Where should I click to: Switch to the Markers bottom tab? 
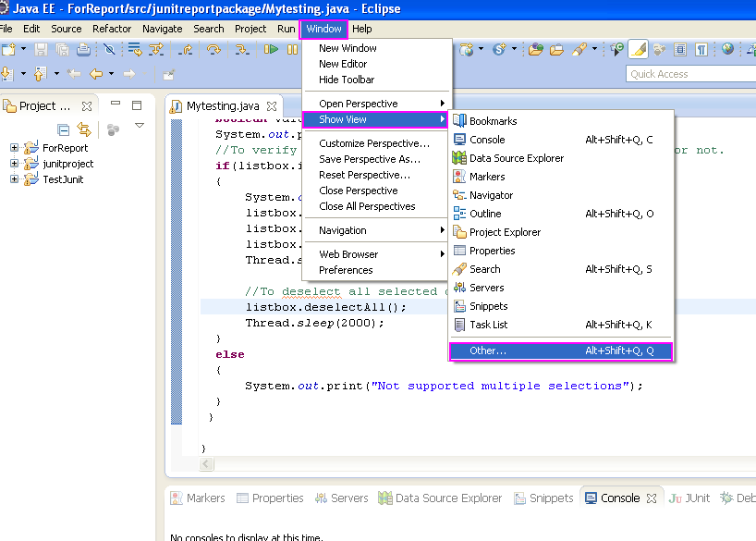coord(198,498)
